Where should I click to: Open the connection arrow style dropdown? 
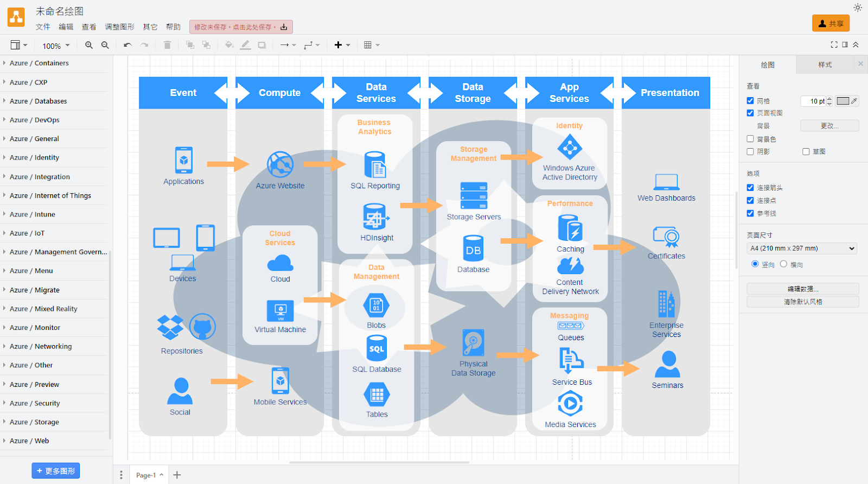(288, 45)
